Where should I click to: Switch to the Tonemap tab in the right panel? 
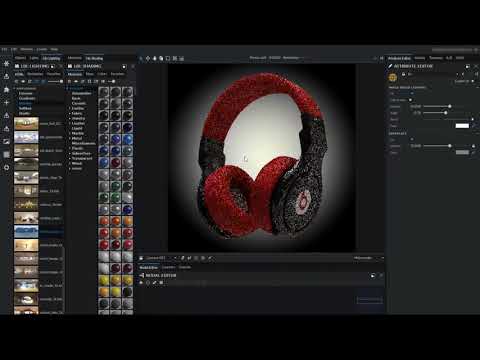(x=436, y=58)
